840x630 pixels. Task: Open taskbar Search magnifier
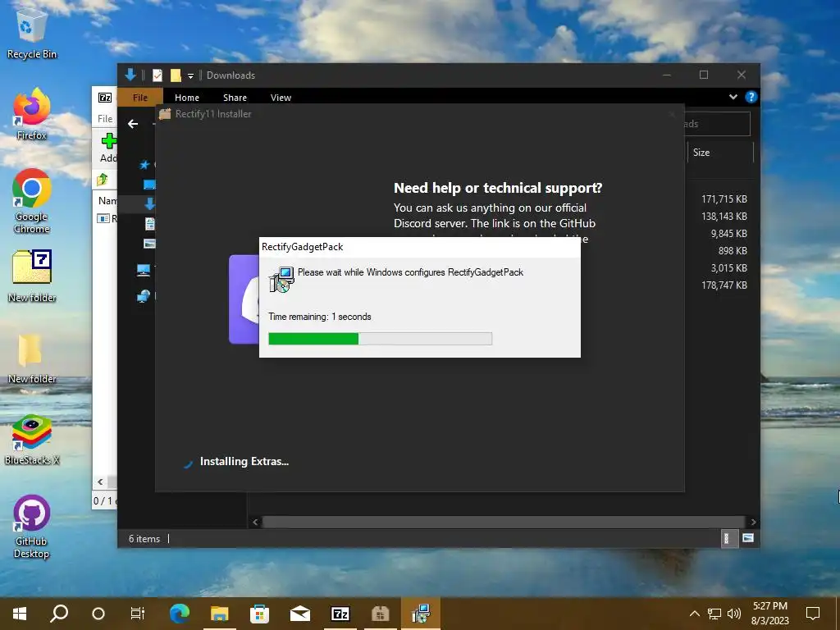(x=59, y=614)
